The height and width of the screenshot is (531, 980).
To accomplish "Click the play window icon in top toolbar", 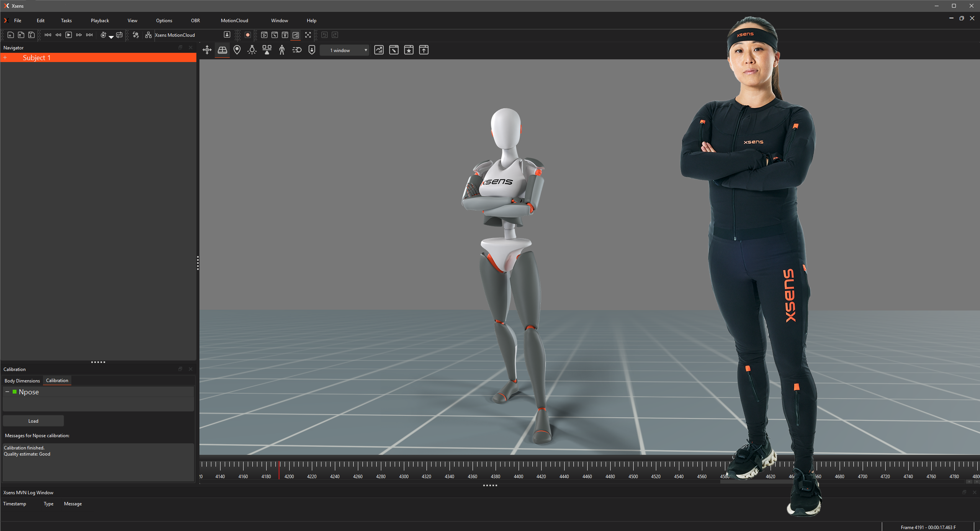I will 264,35.
